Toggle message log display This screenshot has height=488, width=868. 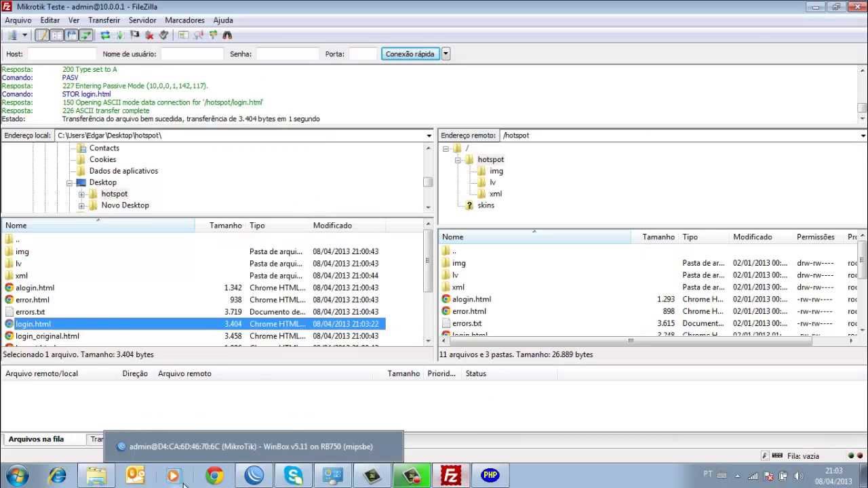(x=42, y=35)
